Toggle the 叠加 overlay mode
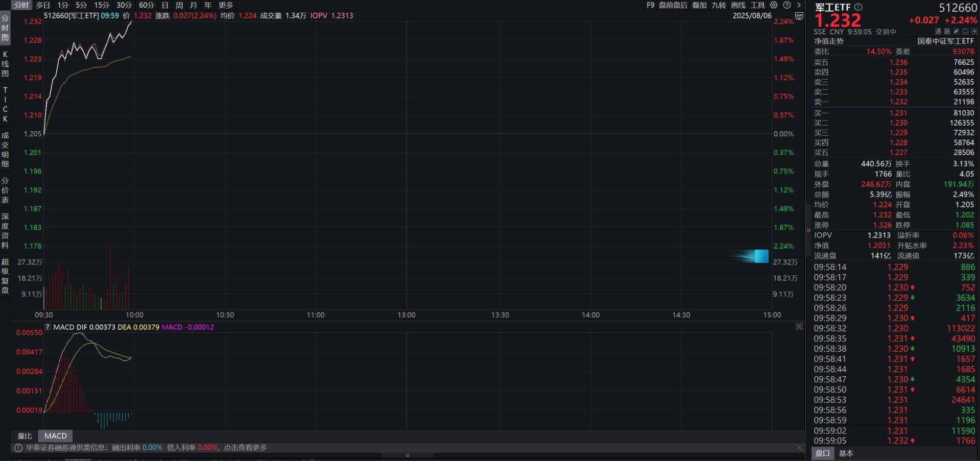This screenshot has width=980, height=461. click(700, 5)
